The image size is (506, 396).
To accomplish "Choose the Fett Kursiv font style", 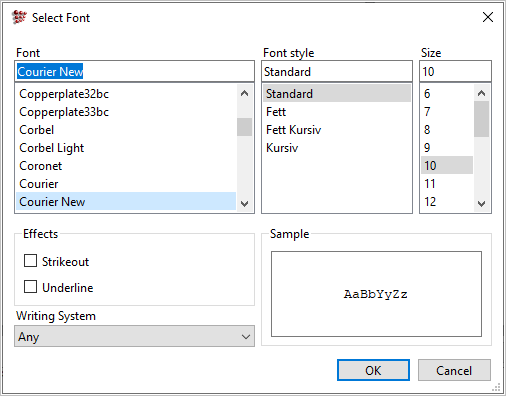I will click(x=337, y=130).
